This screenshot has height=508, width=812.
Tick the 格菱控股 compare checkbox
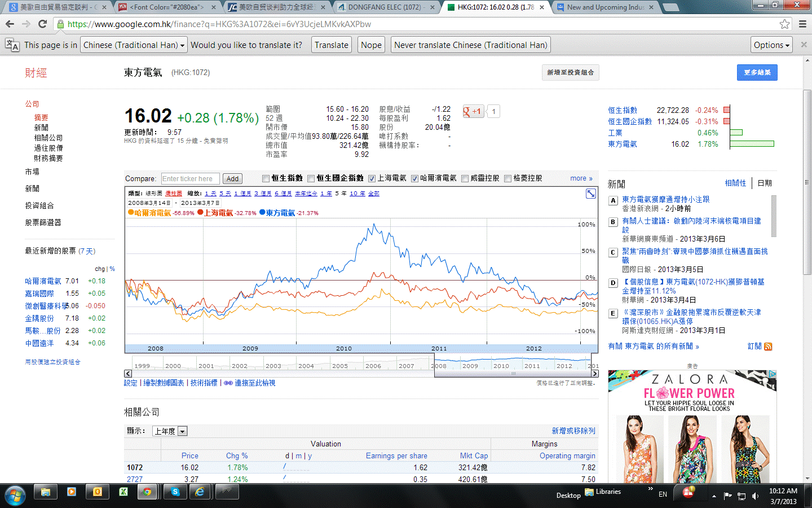coord(507,179)
